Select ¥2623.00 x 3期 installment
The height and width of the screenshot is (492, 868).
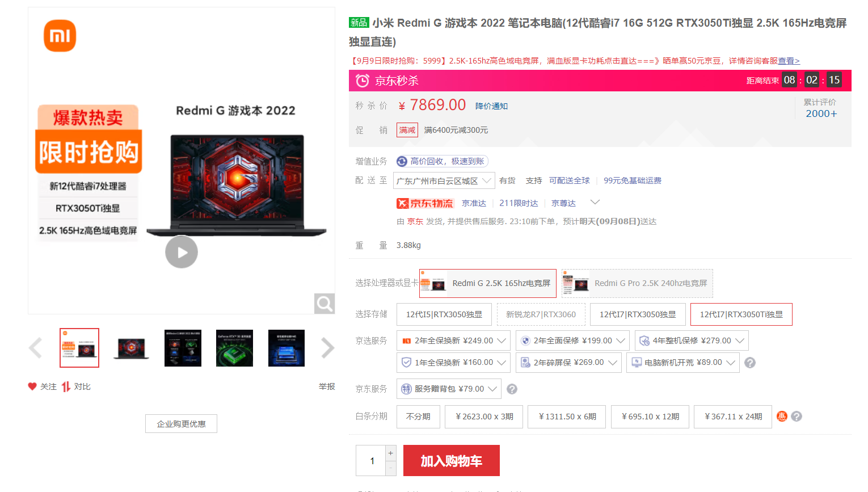[x=484, y=417]
